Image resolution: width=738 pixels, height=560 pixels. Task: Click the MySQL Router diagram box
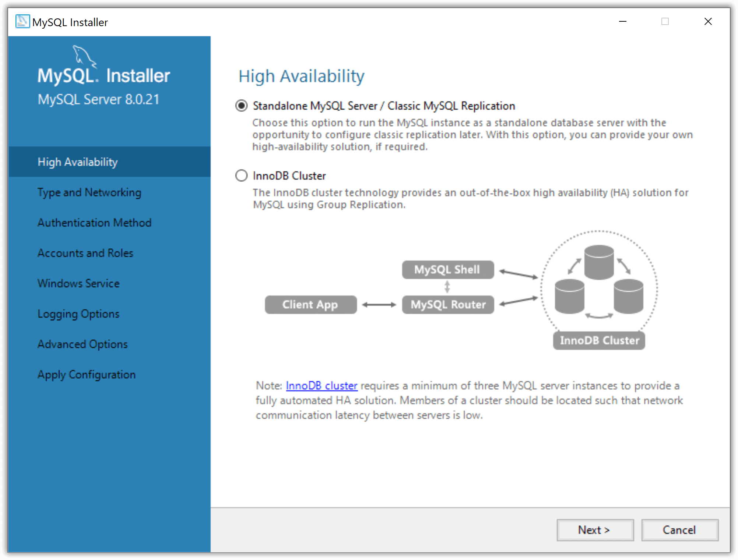tap(448, 305)
